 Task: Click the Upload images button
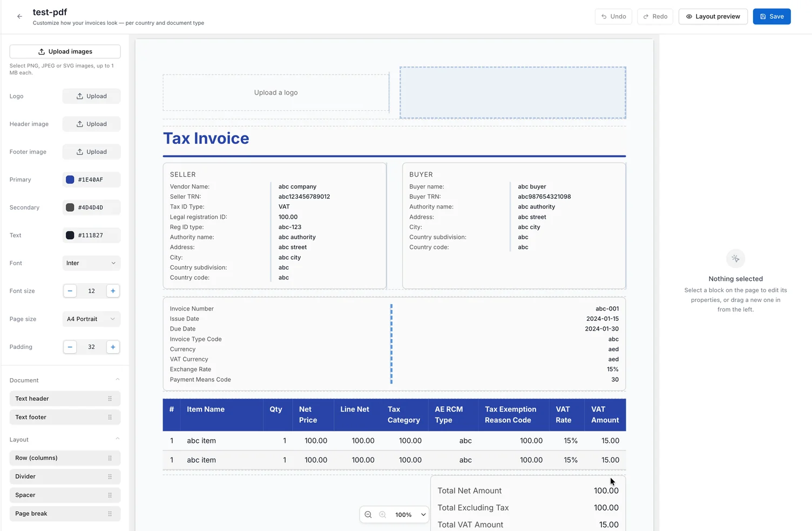tap(65, 51)
